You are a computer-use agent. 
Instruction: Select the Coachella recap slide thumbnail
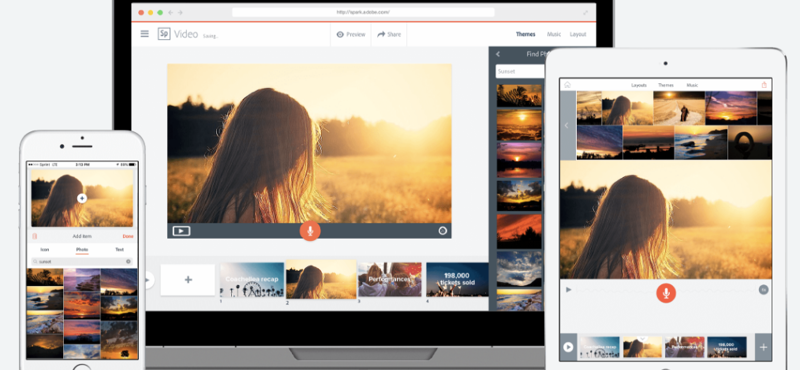(252, 280)
